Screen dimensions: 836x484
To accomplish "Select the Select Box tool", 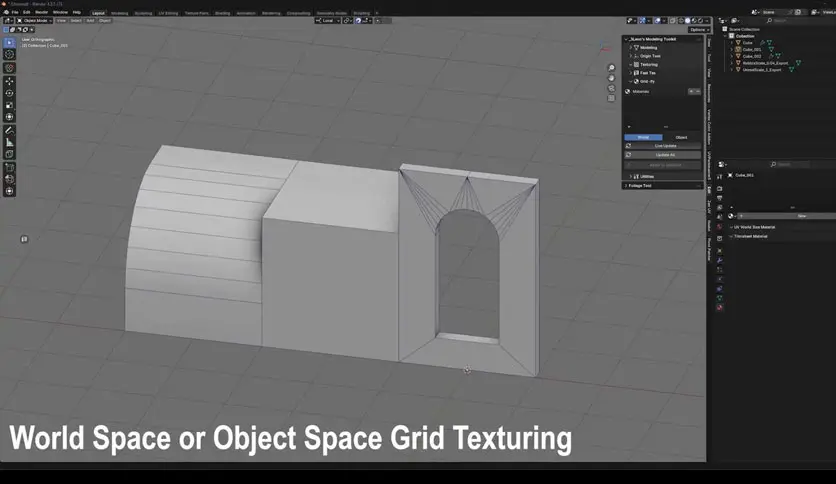I will click(x=10, y=43).
